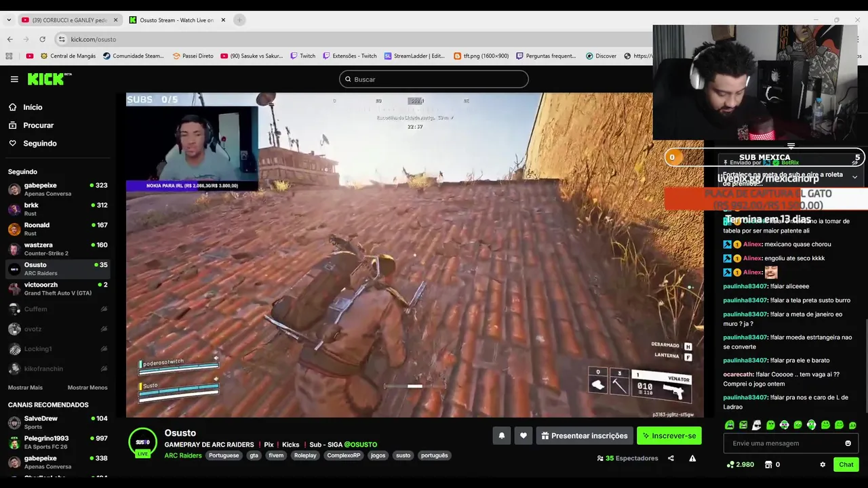Open a new browser tab

click(239, 20)
